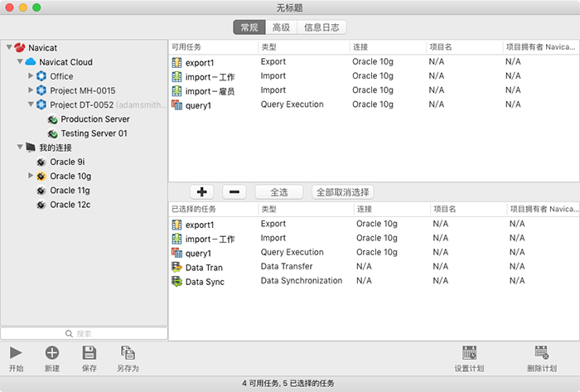The height and width of the screenshot is (392, 580).
Task: Select export1 name in selected tasks
Action: 200,225
